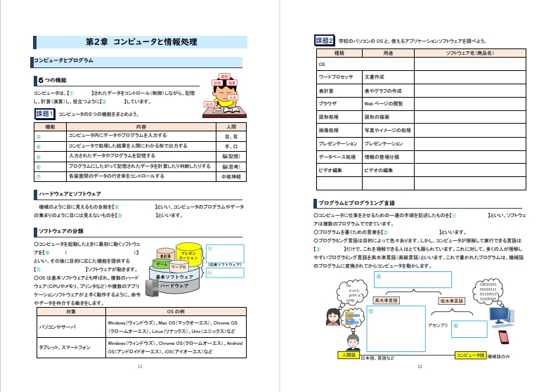Click the blank answer box numbered ⑪
The image size is (558, 392).
click(225, 254)
